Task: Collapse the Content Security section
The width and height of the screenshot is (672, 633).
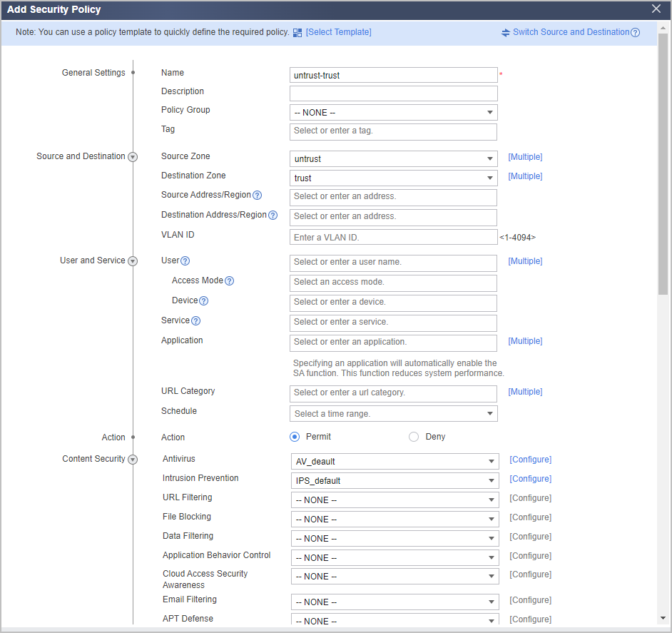Action: tap(133, 460)
